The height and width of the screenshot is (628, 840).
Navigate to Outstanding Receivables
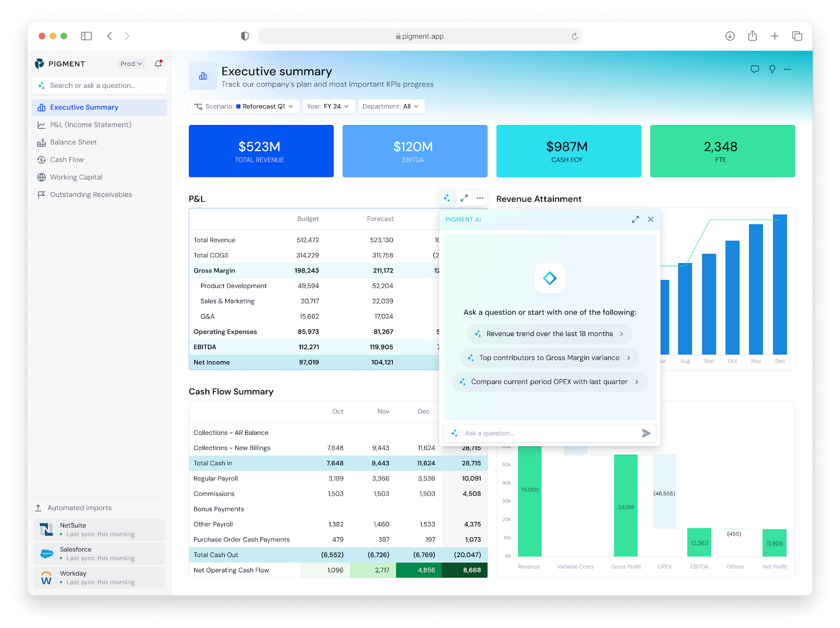pos(91,194)
